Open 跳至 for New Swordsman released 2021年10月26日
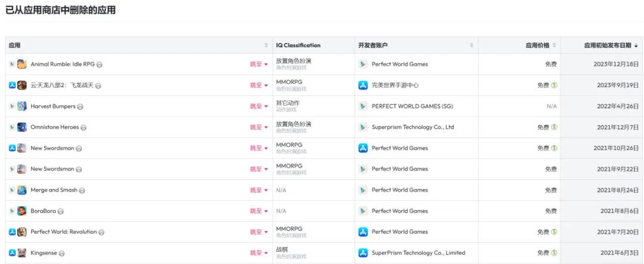Viewport: 644px width, 264px height. (259, 148)
